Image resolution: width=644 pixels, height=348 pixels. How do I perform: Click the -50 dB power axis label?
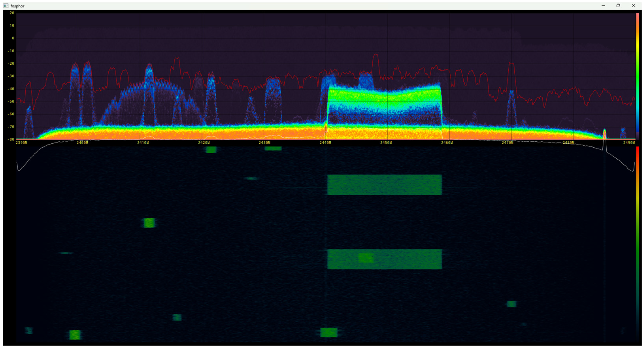point(11,102)
